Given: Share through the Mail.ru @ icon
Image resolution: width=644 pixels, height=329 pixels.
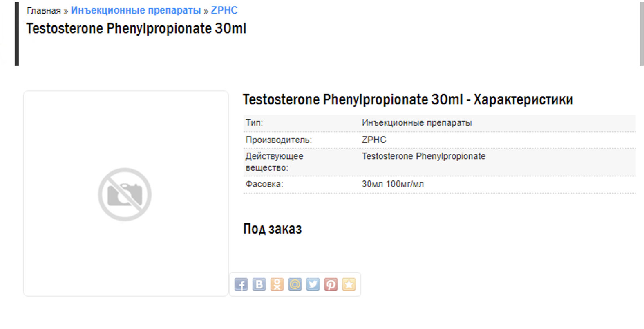Looking at the screenshot, I should point(295,284).
